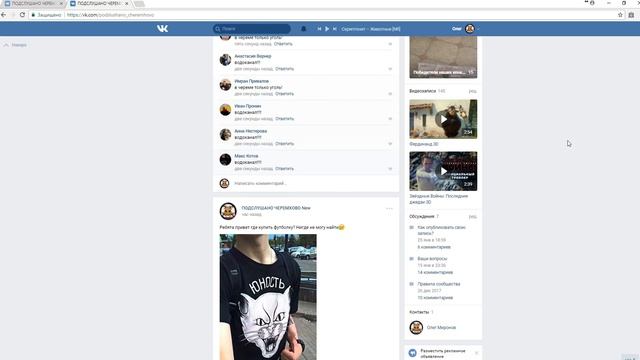Play the Фердинанд 3D video
This screenshot has height=360, width=640.
443,119
